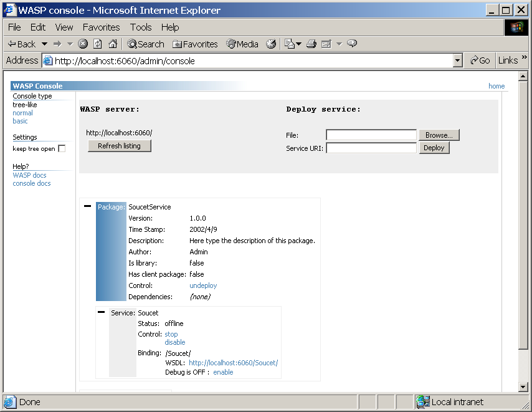Click the vertical scrollbar thumb
The width and height of the screenshot is (532, 412).
tap(523, 215)
